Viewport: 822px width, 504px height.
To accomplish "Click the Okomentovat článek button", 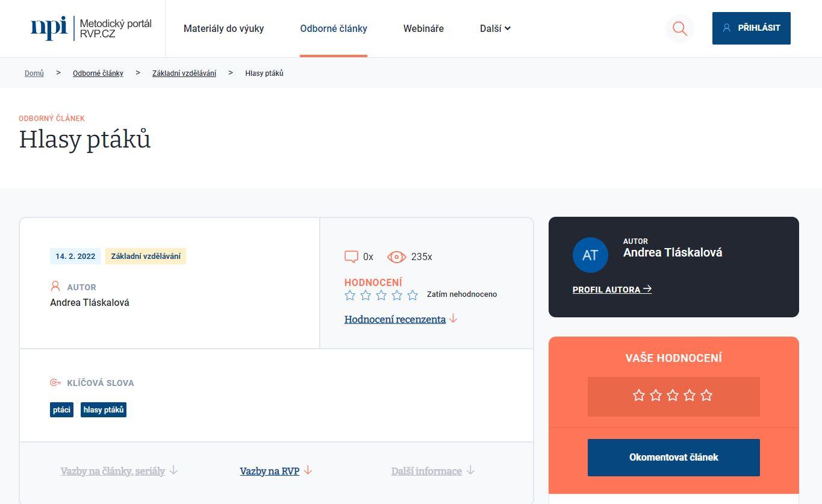I will (673, 457).
